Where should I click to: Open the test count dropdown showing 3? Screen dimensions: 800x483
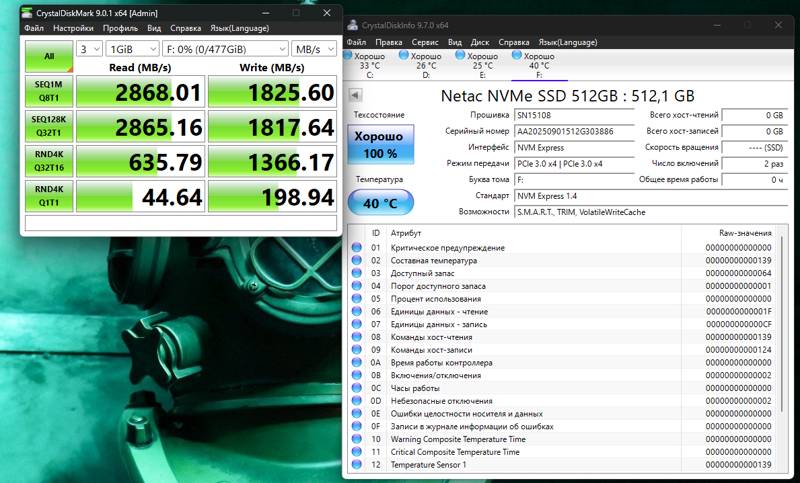pyautogui.click(x=89, y=48)
